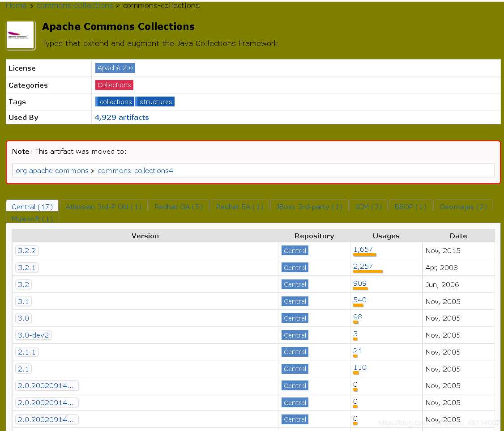The width and height of the screenshot is (504, 431).
Task: Follow the org.apache.commons group link
Action: point(52,170)
